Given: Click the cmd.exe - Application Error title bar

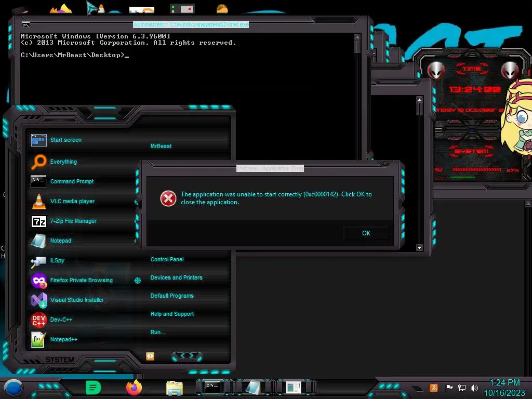Looking at the screenshot, I should pos(270,168).
